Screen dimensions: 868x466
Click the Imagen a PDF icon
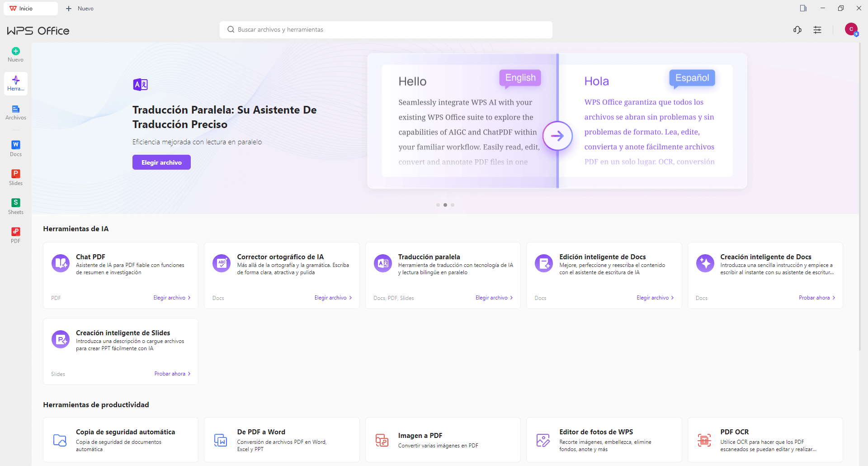pos(382,440)
